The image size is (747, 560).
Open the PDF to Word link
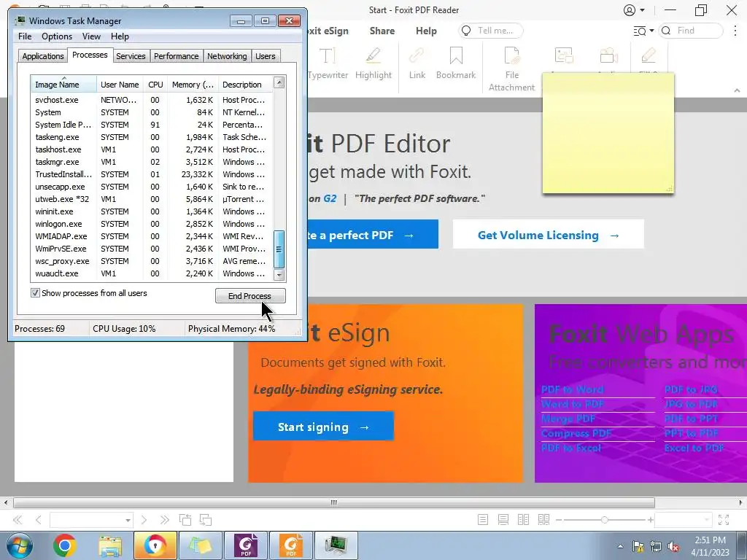573,389
